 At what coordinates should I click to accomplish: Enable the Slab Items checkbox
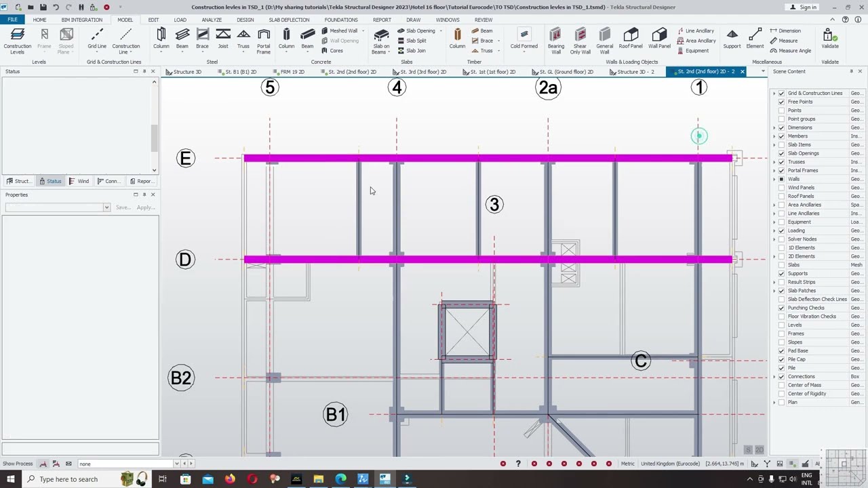[781, 144]
